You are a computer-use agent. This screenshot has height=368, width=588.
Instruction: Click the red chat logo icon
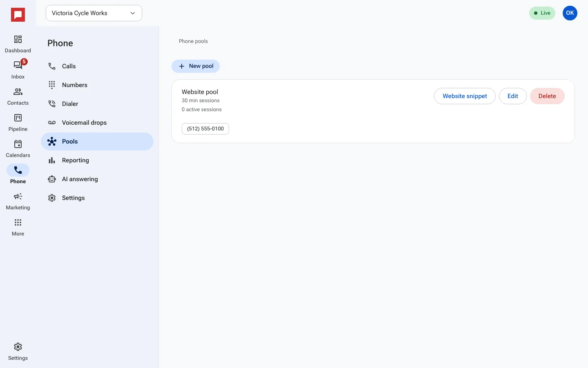coord(18,15)
